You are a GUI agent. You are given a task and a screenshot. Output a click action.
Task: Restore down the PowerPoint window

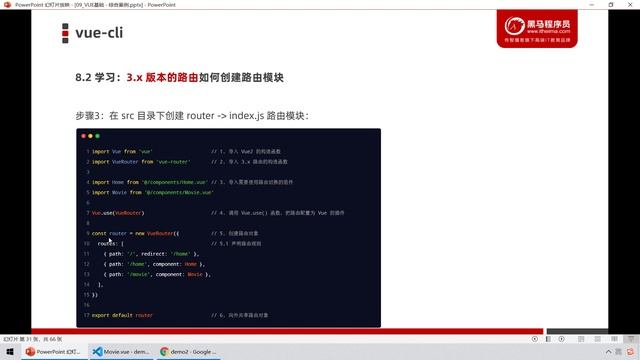click(611, 4)
